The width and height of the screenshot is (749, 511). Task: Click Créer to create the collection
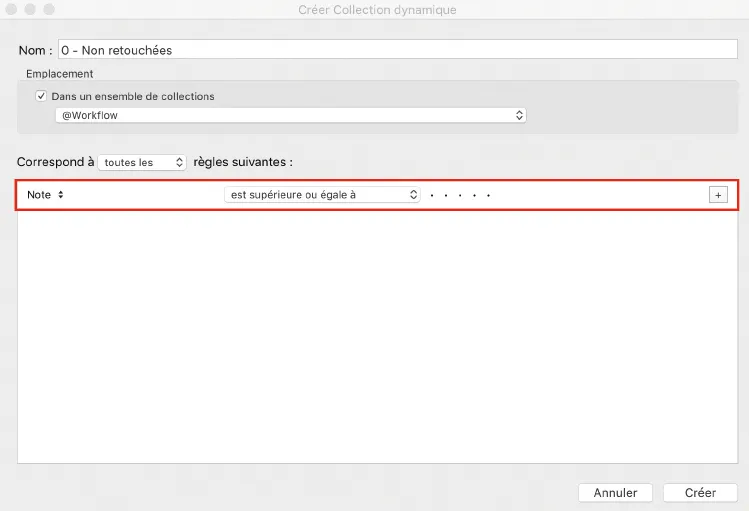pyautogui.click(x=700, y=493)
